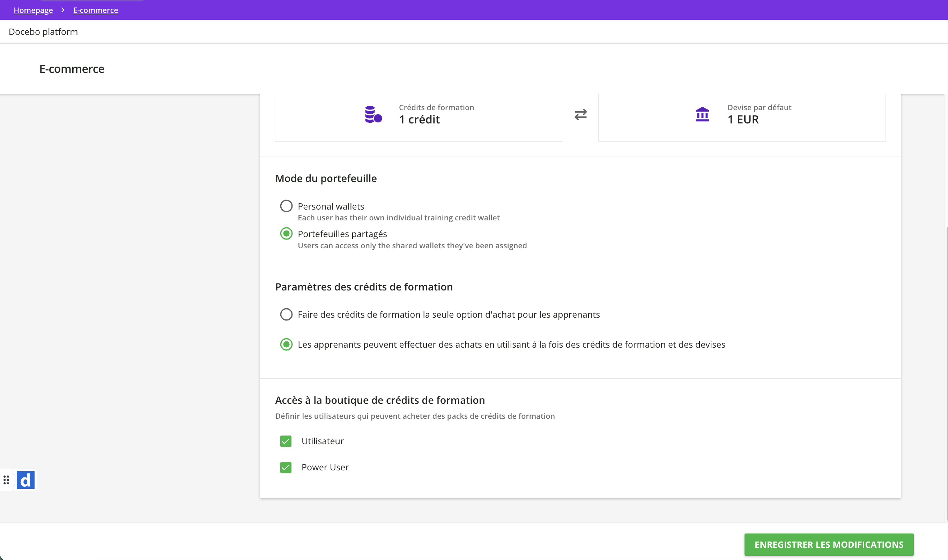Click the six-dot drag handle icon
948x560 pixels.
[6, 480]
